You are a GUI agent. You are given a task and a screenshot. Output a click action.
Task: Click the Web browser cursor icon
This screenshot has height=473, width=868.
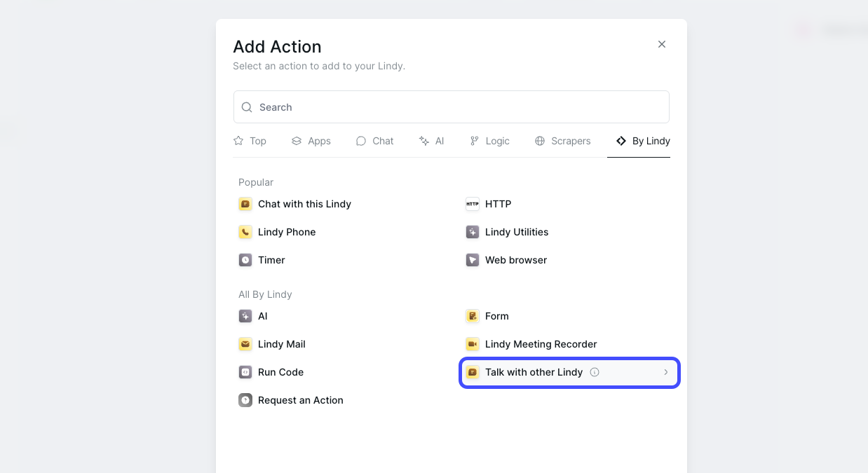point(473,260)
